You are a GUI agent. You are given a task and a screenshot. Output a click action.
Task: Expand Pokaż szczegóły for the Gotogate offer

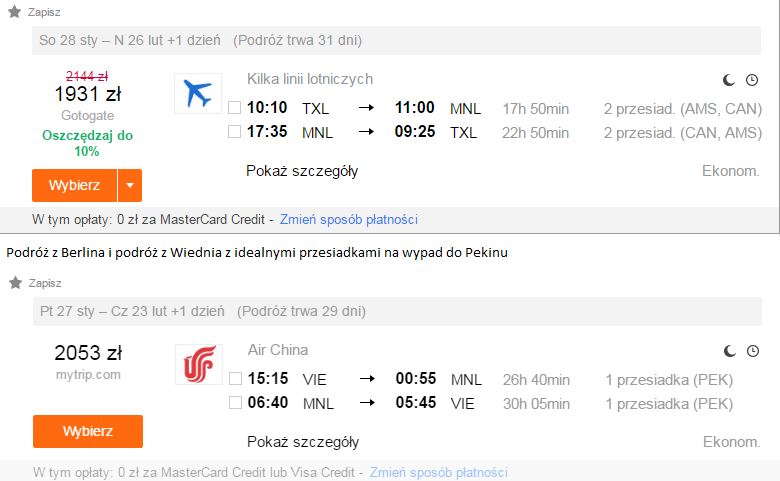(302, 171)
